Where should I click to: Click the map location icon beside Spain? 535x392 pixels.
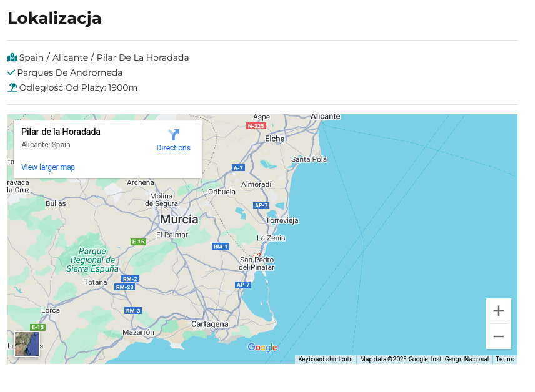pos(12,57)
